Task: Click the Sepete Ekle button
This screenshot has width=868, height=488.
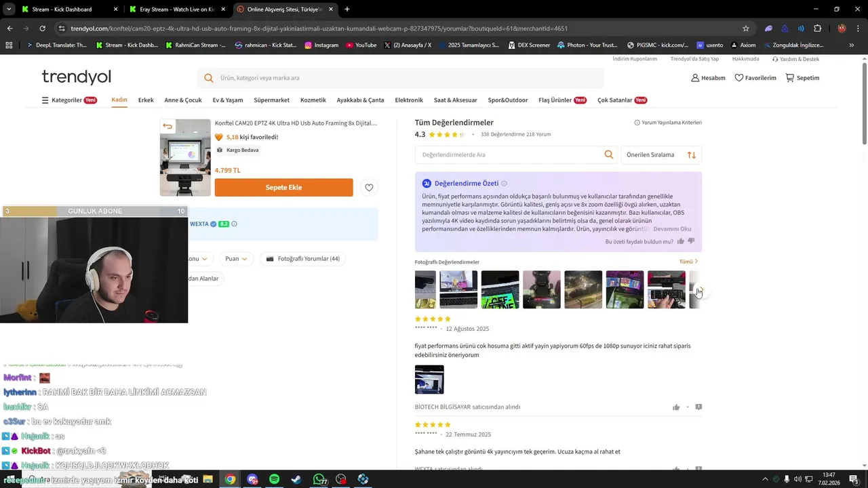Action: (x=283, y=188)
